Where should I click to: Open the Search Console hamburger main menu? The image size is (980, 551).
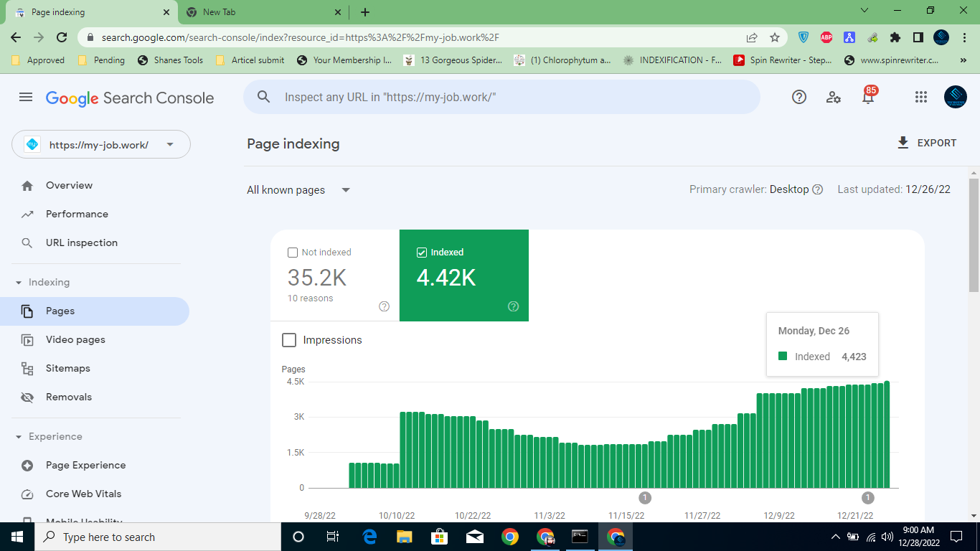click(x=26, y=98)
